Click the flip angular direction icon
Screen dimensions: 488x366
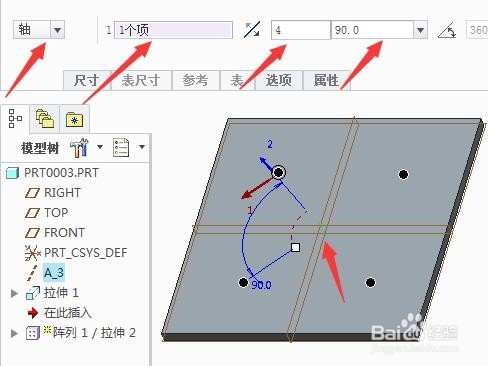pyautogui.click(x=252, y=30)
